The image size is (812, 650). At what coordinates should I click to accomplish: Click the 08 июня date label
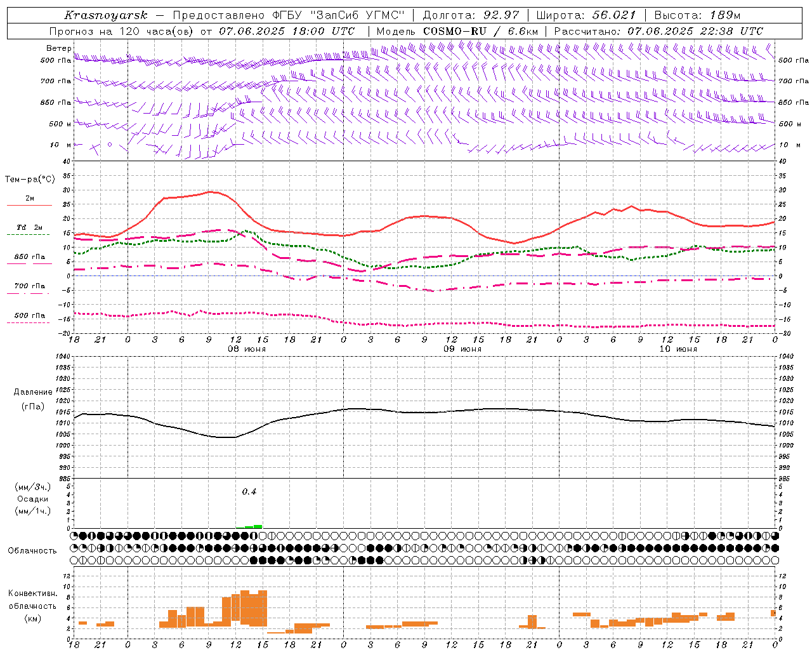(247, 349)
